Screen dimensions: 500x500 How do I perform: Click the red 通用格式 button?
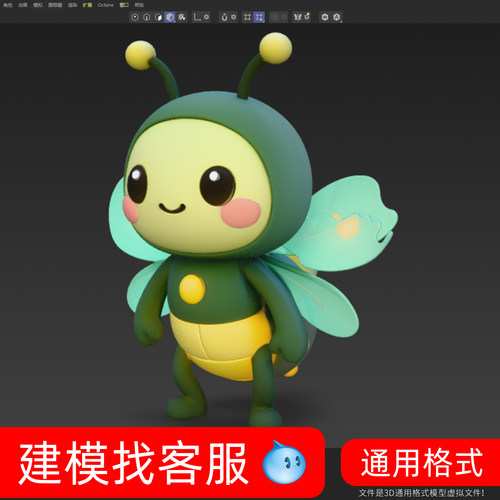(421, 463)
